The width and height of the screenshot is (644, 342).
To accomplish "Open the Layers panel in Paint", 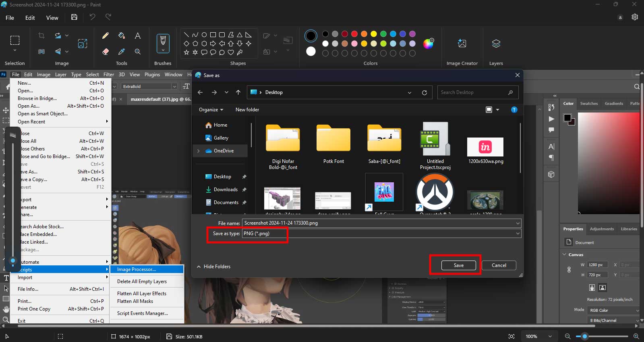I will [496, 44].
